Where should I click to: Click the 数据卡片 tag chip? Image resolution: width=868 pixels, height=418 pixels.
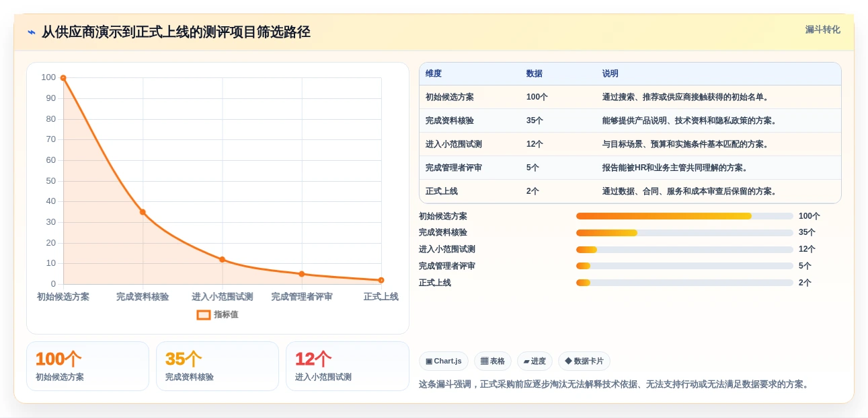pos(584,361)
